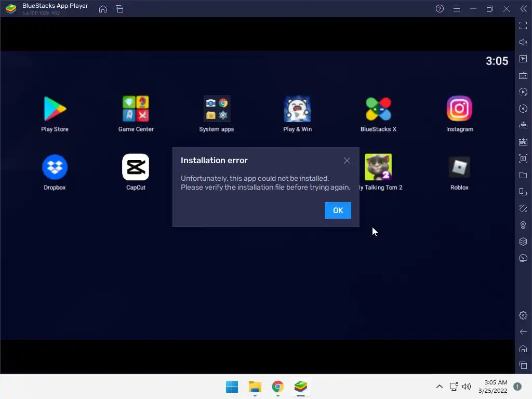Screen dimensions: 532x399
Task: Collapse the BlueStacks side toolbar
Action: tap(524, 9)
